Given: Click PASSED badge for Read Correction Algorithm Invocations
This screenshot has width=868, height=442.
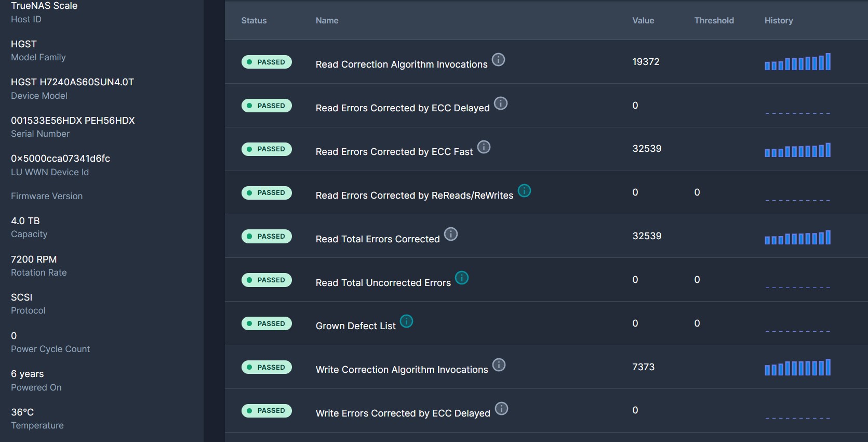Looking at the screenshot, I should (x=266, y=62).
